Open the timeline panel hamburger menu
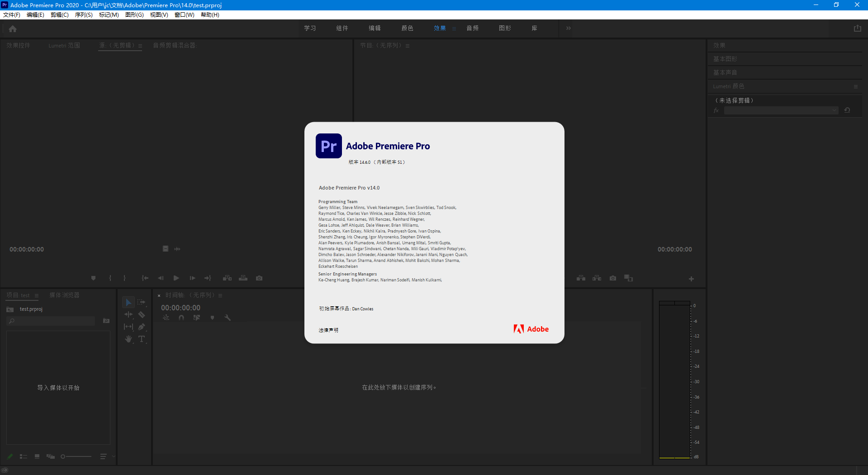Viewport: 868px width, 475px height. pyautogui.click(x=220, y=295)
